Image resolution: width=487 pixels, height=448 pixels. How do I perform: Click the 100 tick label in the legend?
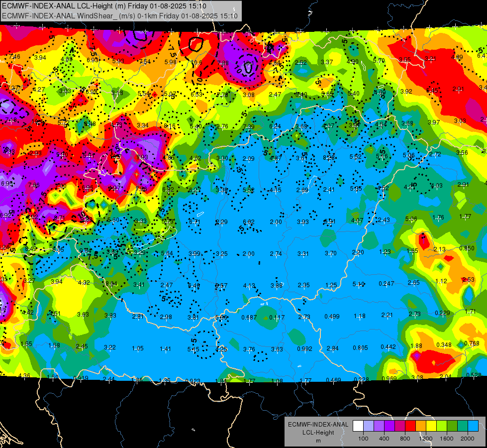363,439
